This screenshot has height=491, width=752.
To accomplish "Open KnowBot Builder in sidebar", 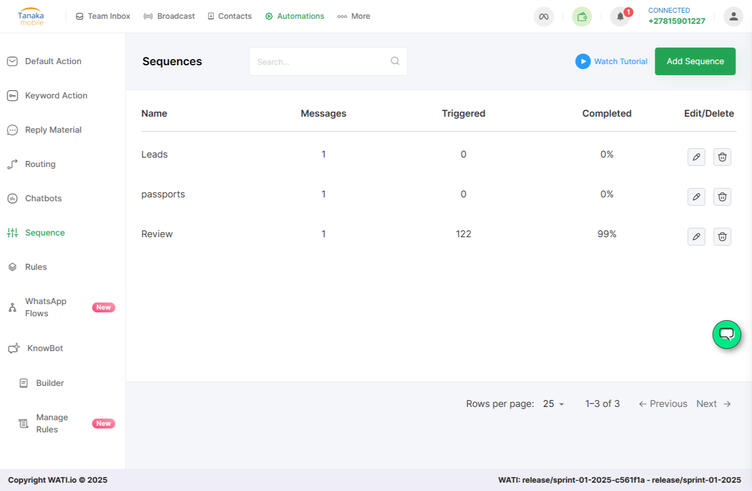I will pos(50,383).
